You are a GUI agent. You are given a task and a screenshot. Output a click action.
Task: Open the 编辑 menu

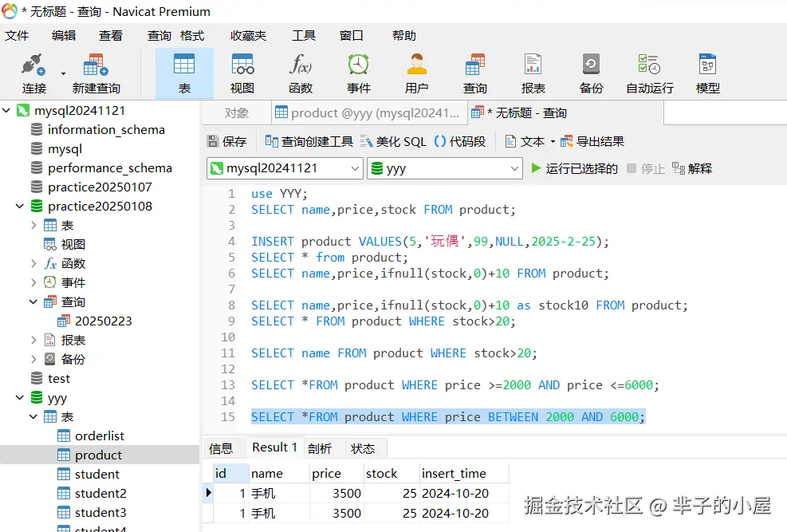(x=64, y=36)
